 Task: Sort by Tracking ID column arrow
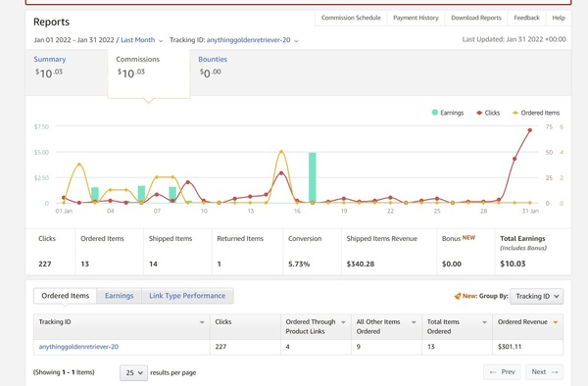202,322
